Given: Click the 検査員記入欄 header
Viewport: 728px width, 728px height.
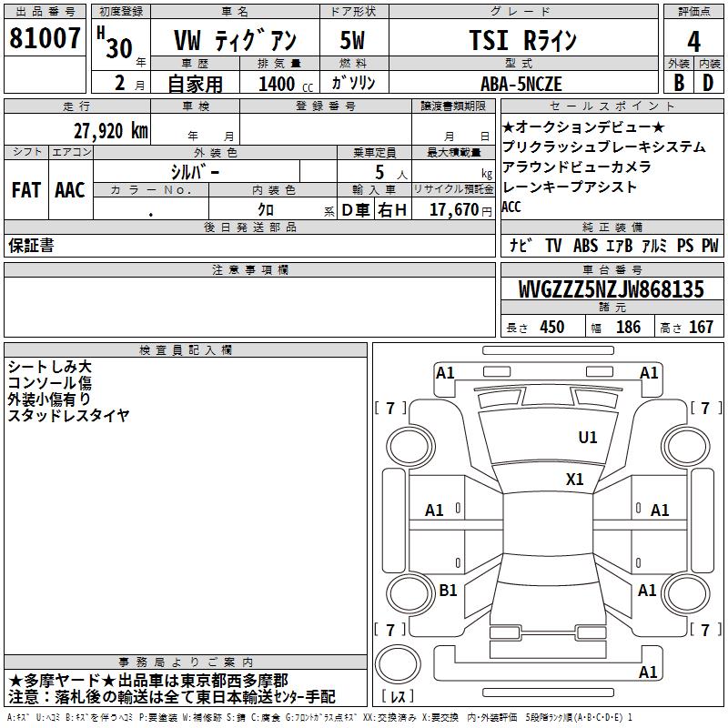Looking at the screenshot, I should coord(186,350).
